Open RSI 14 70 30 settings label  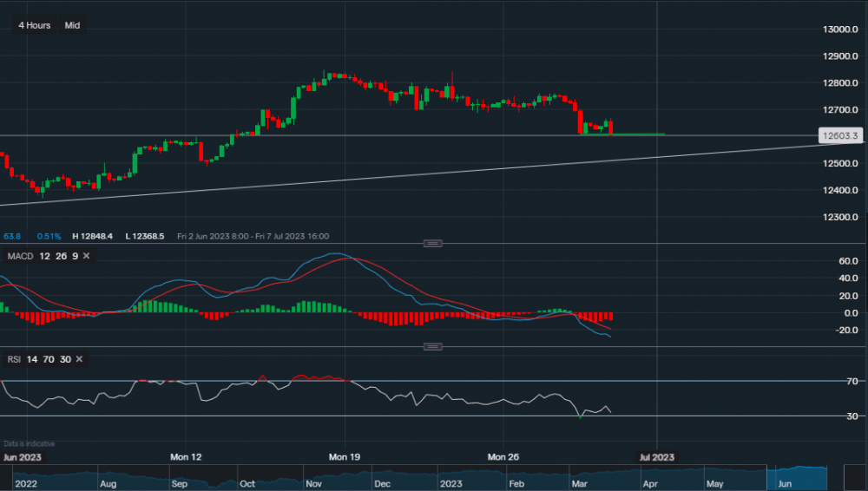(38, 359)
